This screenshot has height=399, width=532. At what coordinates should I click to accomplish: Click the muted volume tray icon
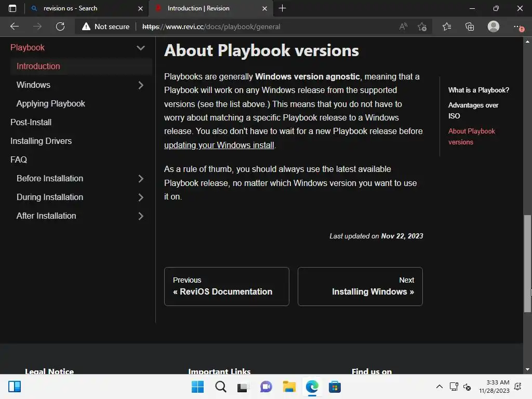pos(467,387)
